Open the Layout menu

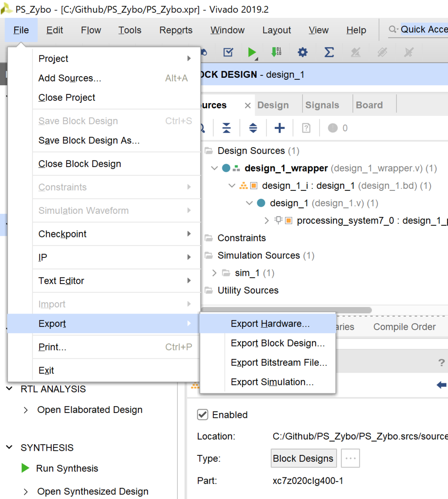point(276,30)
